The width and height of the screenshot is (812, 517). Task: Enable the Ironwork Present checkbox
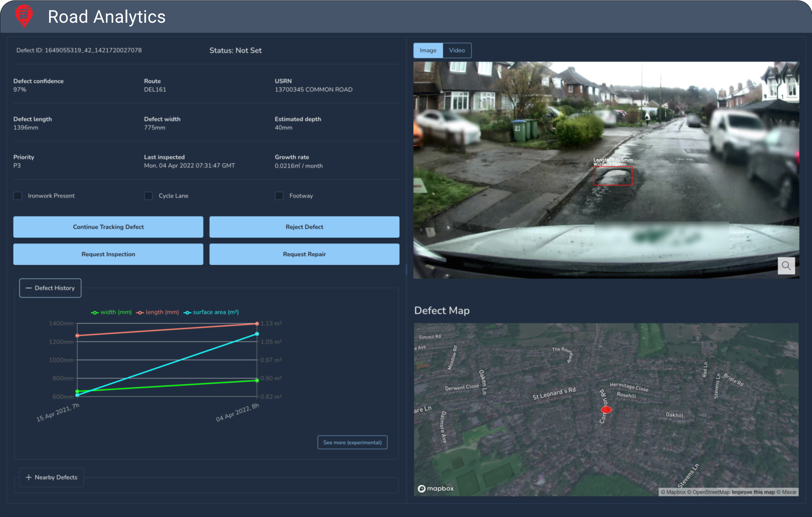click(18, 195)
